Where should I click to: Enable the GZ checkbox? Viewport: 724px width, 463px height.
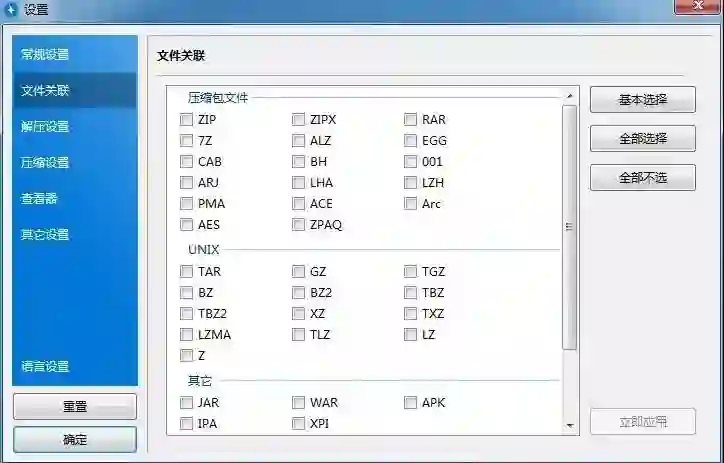(298, 271)
